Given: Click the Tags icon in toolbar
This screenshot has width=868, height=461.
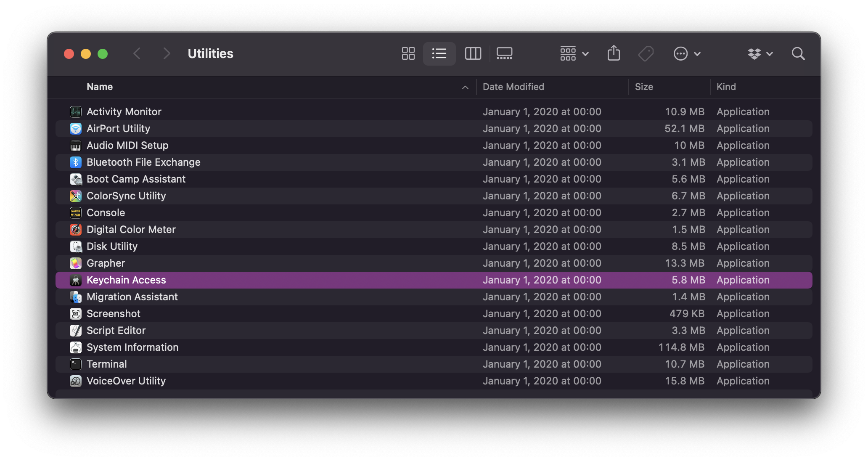Looking at the screenshot, I should (x=646, y=53).
